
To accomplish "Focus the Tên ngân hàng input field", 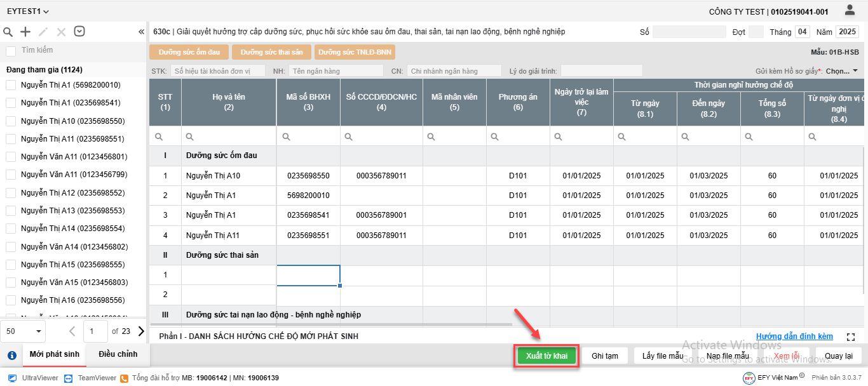I will (x=336, y=71).
